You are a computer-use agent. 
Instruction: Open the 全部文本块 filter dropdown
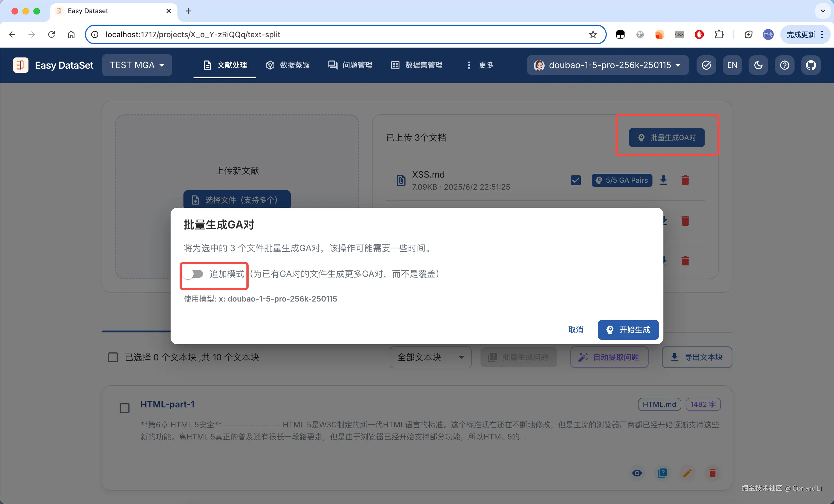click(430, 357)
